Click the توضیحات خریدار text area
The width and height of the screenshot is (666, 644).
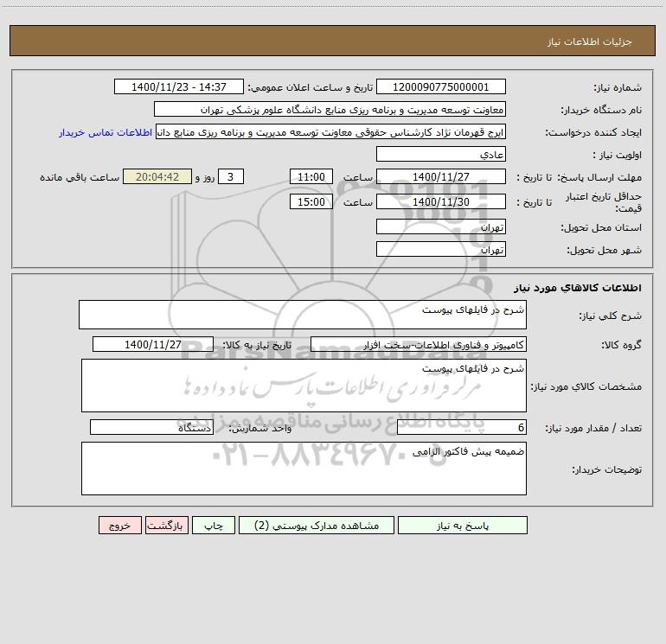point(304,469)
